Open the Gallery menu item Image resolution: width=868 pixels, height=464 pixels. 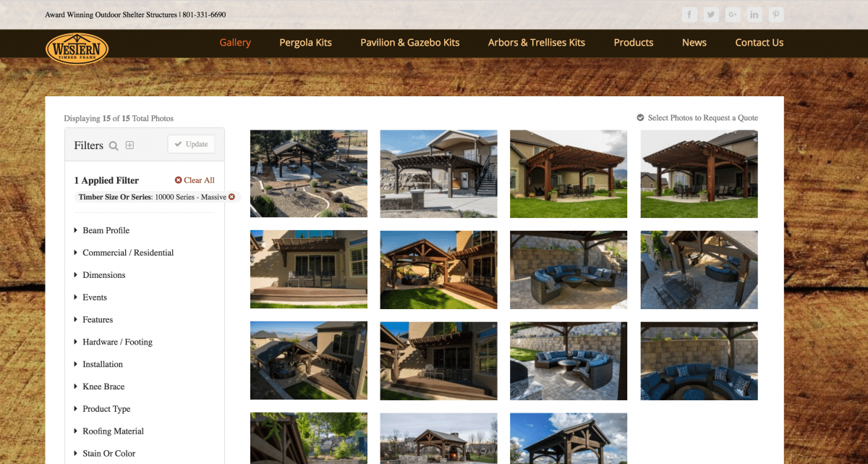(x=235, y=43)
